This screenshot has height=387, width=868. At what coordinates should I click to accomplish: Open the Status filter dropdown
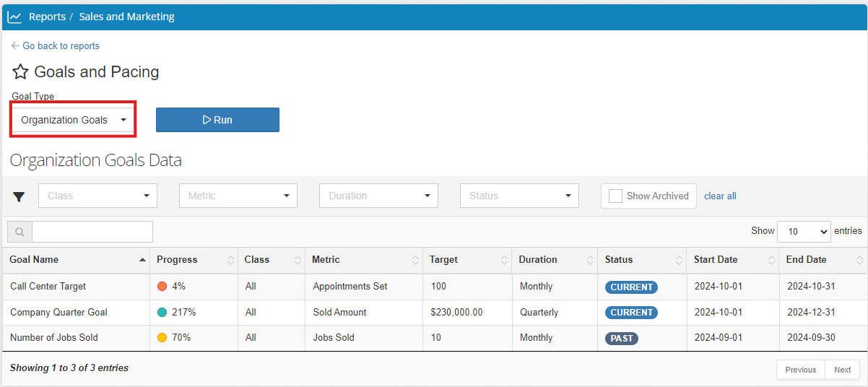pos(519,196)
